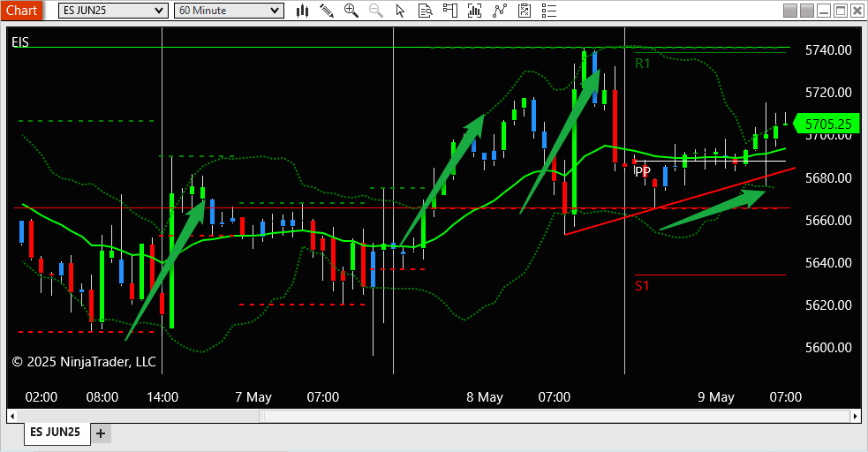Screen dimensions: 868x452
Task: Click the horizontal scrollbar thumb
Action: 555,416
